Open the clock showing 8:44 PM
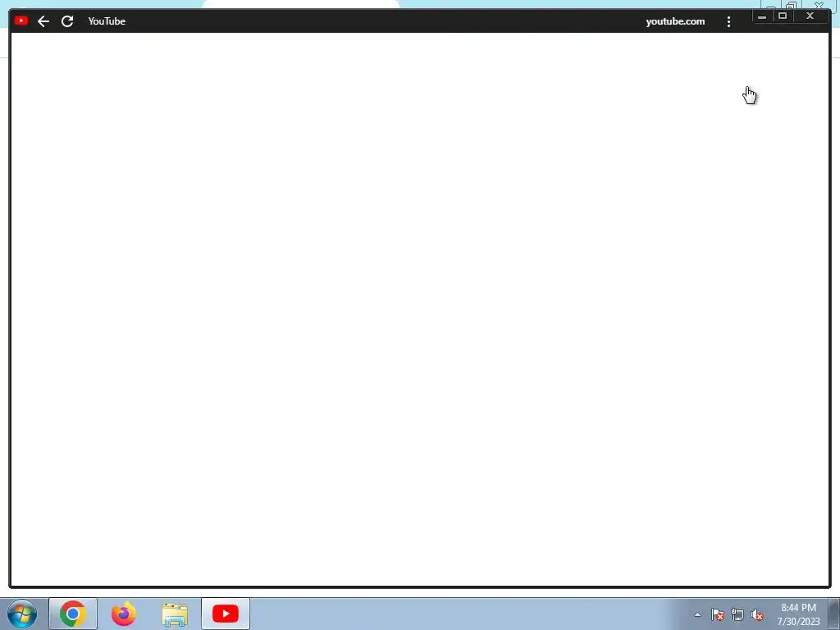840x630 pixels. (798, 614)
